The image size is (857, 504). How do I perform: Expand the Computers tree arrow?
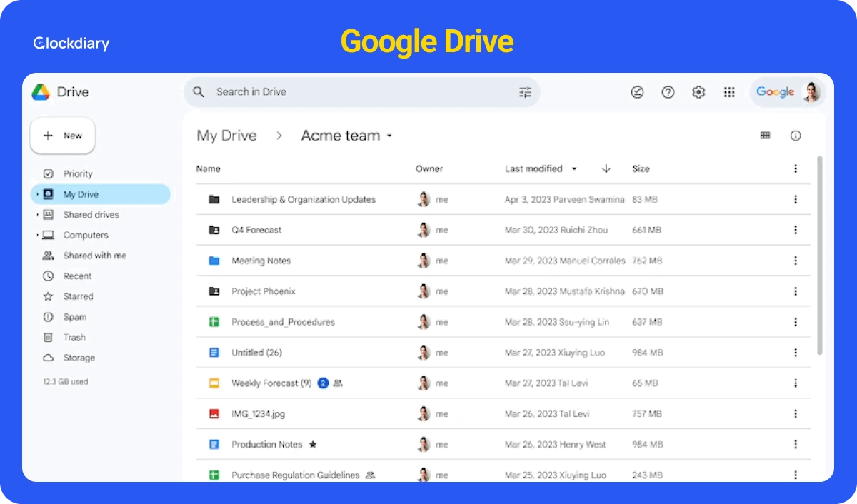[x=37, y=235]
